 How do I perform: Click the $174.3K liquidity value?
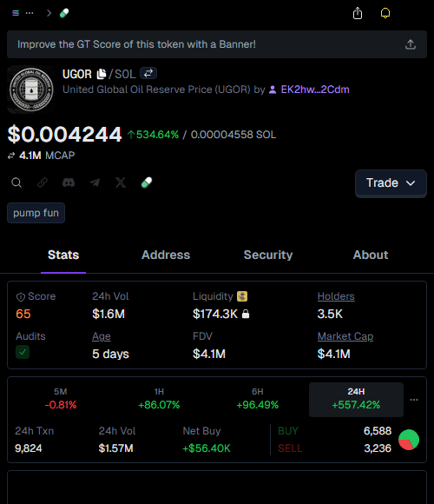pos(215,314)
